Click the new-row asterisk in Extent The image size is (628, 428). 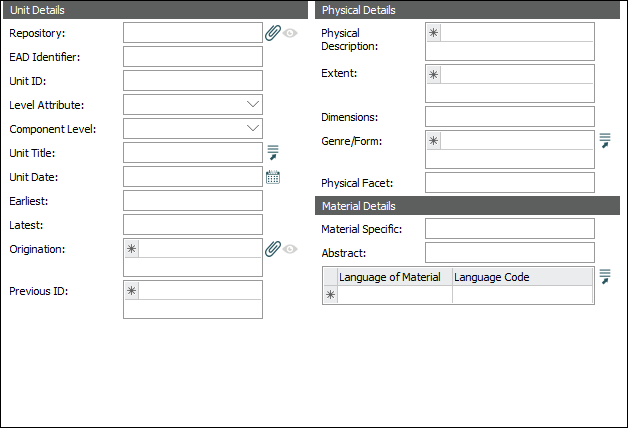[x=433, y=75]
